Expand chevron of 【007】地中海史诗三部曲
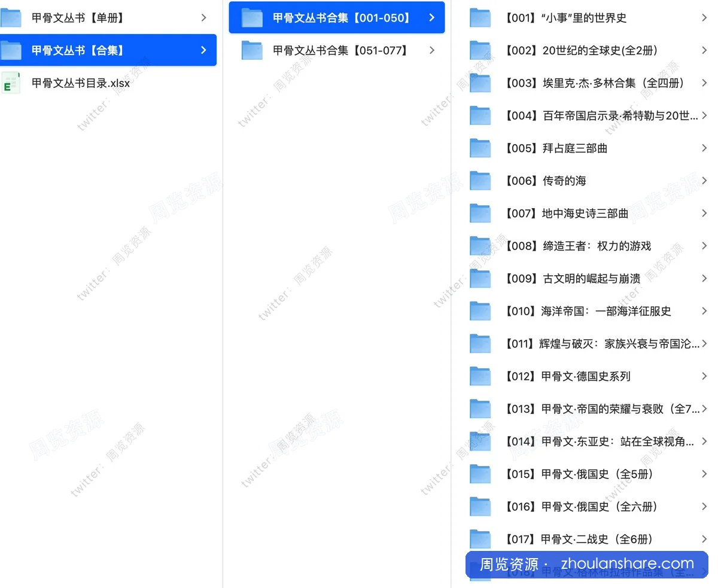This screenshot has width=718, height=588. [704, 214]
